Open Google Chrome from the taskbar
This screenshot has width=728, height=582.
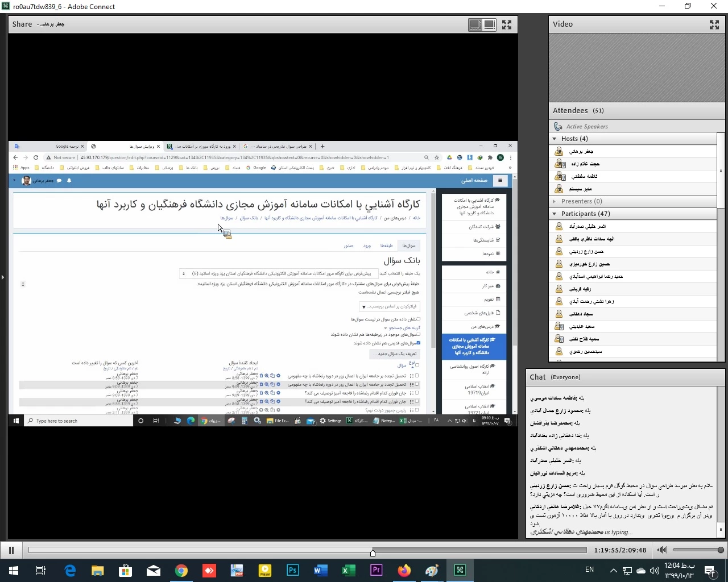pyautogui.click(x=181, y=570)
